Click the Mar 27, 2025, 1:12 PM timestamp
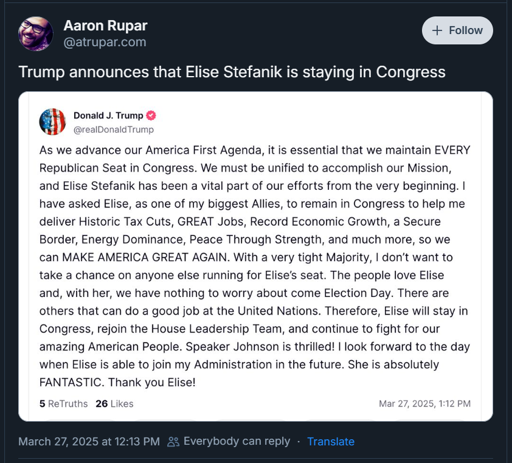Screen dimensions: 512x463 point(425,404)
